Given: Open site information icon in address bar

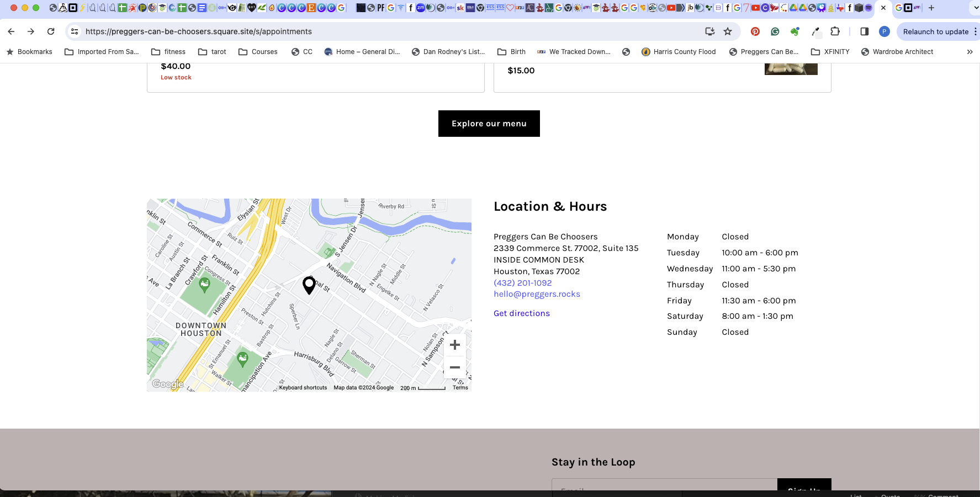Looking at the screenshot, I should [x=75, y=31].
